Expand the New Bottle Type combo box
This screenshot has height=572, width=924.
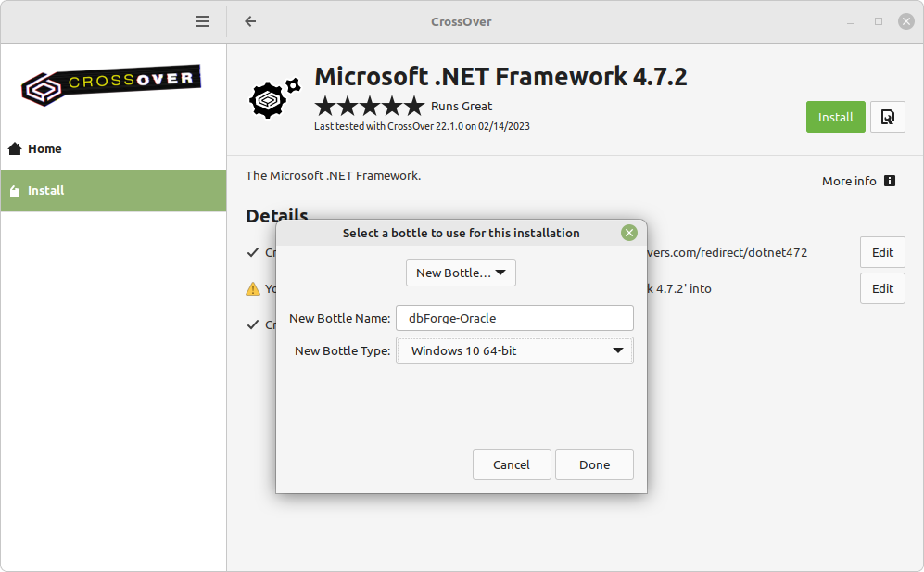(x=514, y=350)
